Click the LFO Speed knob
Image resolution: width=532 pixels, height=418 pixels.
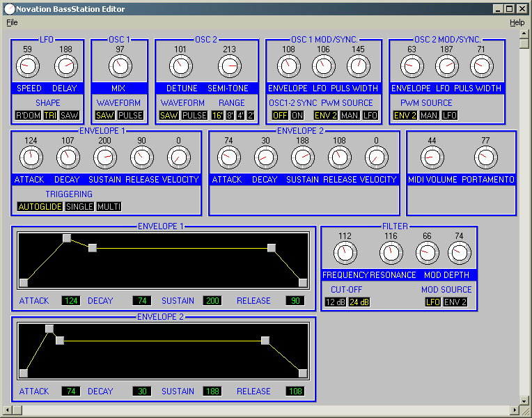tap(28, 67)
